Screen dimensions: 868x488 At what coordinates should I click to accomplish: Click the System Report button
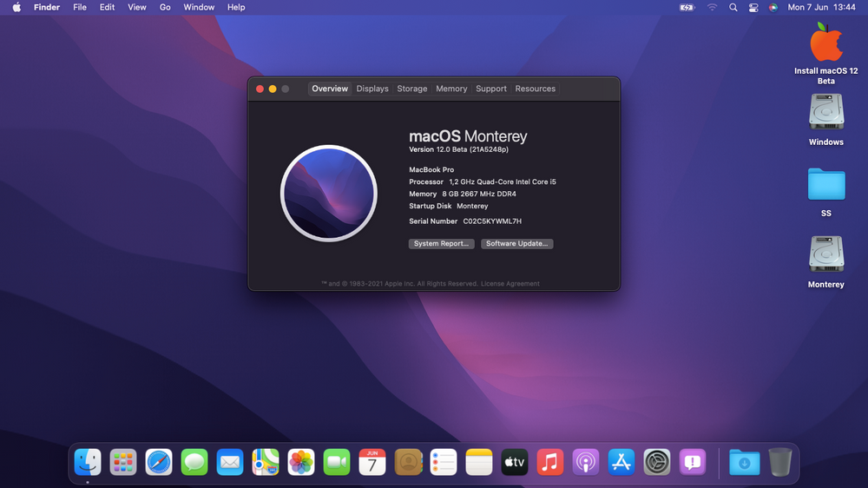coord(441,244)
